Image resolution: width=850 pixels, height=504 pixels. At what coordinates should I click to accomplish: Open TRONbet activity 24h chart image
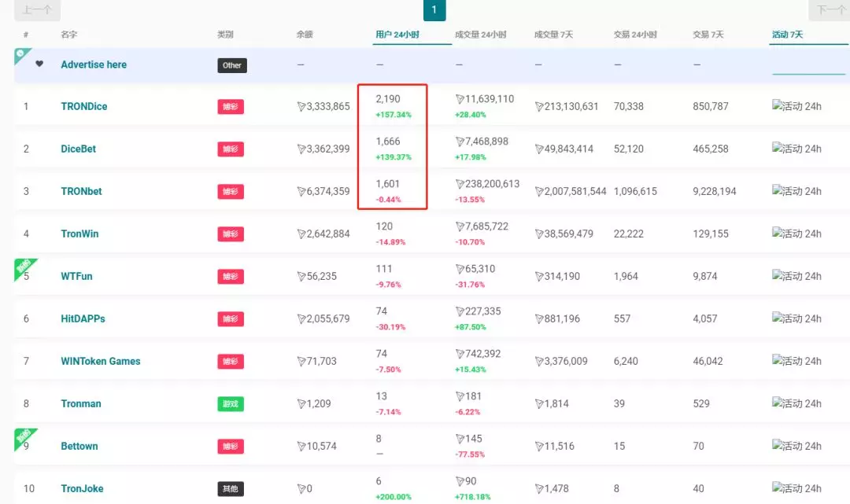(796, 191)
